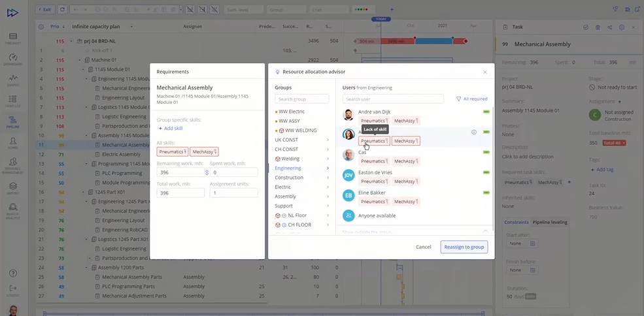This screenshot has width=644, height=316.
Task: Open the Dashboard sidebar icon
Action: (12, 59)
